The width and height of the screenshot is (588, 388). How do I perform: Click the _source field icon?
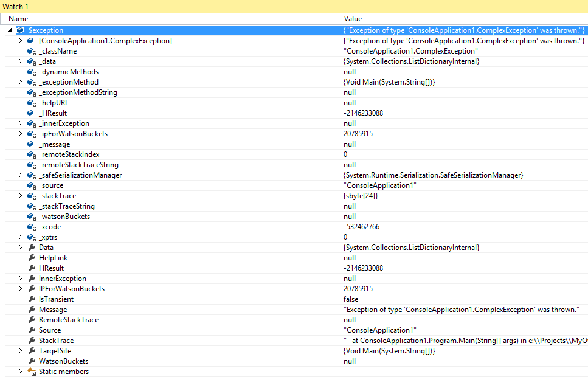32,186
